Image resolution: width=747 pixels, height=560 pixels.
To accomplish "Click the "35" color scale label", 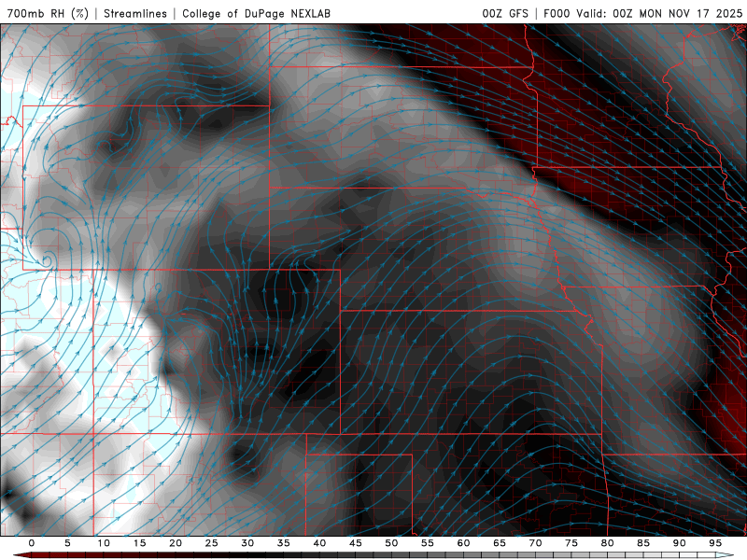I will pyautogui.click(x=284, y=543).
